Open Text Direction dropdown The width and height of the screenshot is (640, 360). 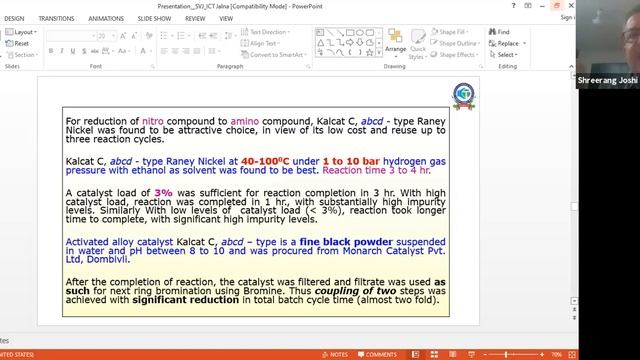click(265, 32)
